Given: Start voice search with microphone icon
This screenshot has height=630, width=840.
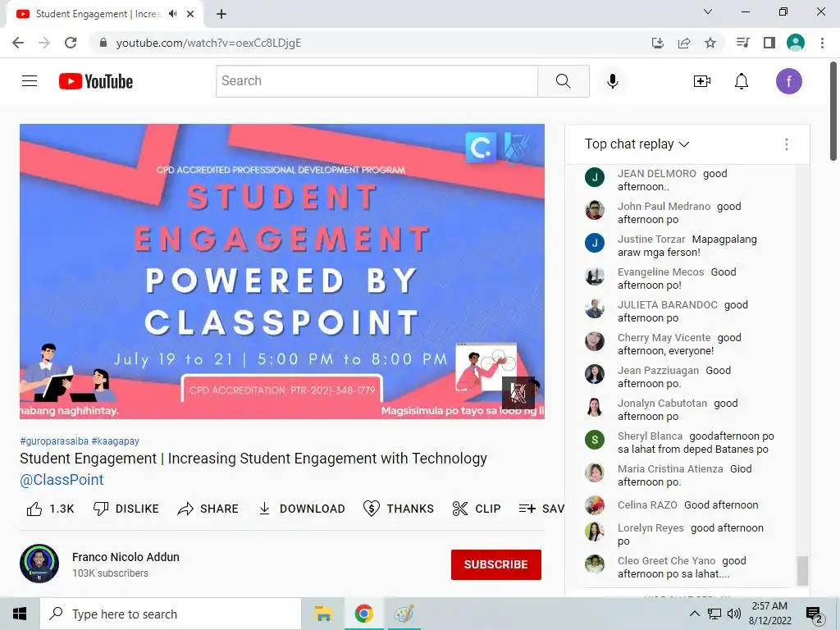Looking at the screenshot, I should (x=612, y=81).
